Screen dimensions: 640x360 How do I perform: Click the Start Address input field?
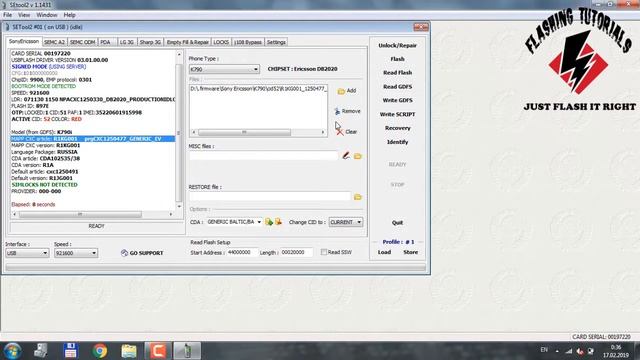(x=242, y=253)
